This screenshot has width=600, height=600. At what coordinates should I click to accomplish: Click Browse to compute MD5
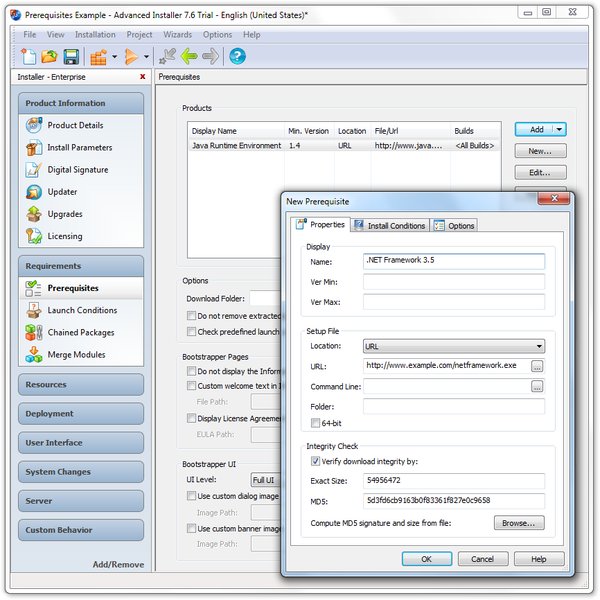click(x=519, y=523)
